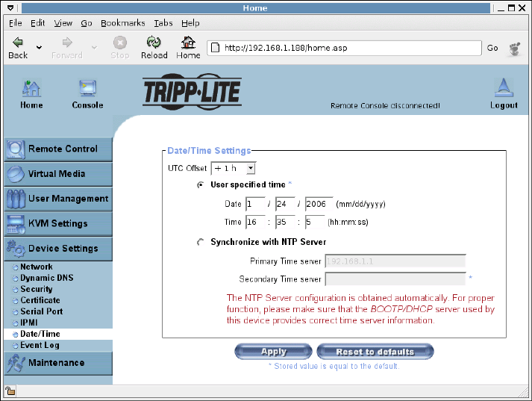Open KVM Settings section icon

(x=16, y=224)
